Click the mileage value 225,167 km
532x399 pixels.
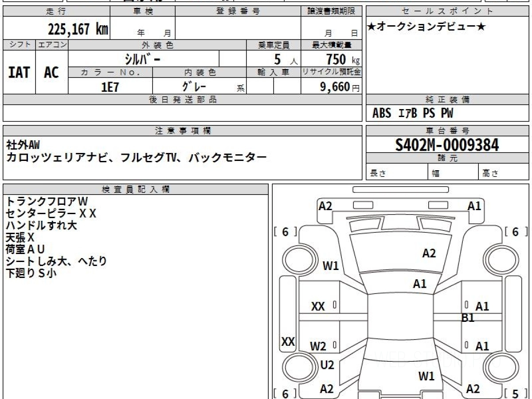78,29
